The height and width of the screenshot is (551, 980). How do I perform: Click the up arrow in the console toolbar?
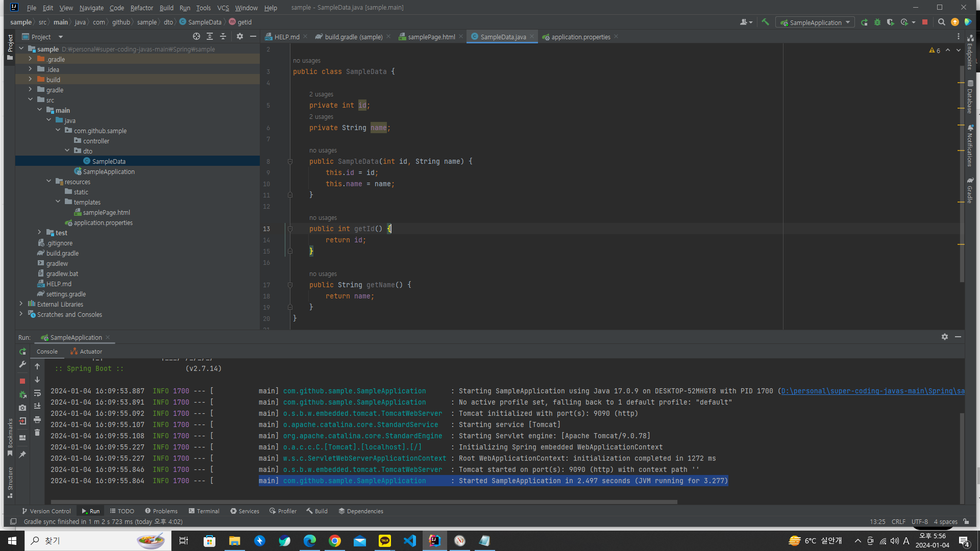tap(37, 366)
